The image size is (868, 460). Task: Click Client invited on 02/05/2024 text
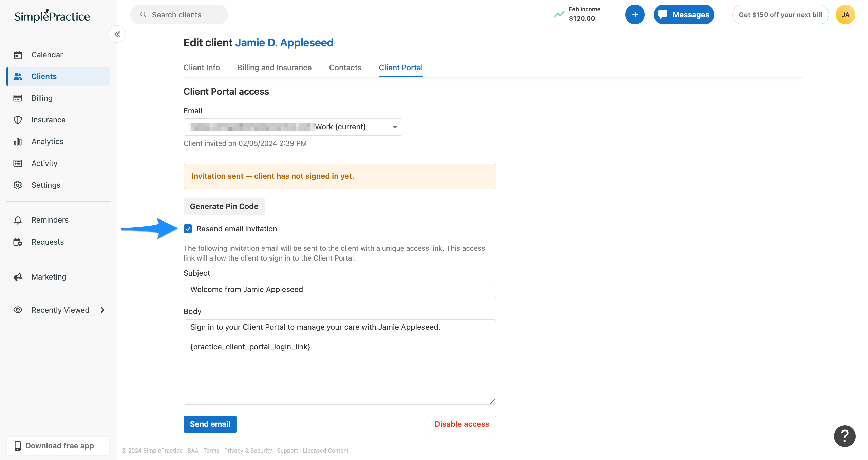(x=245, y=143)
